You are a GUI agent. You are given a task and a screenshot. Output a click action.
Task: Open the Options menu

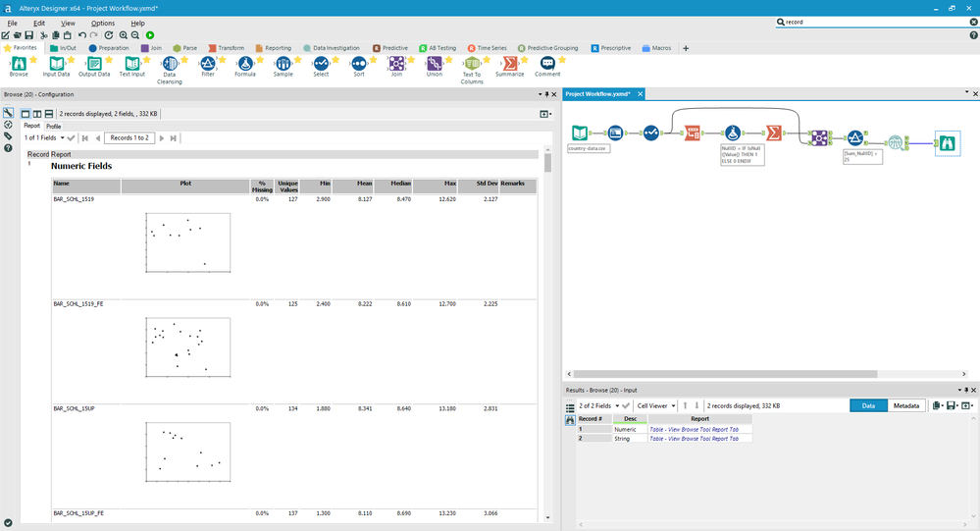102,24
